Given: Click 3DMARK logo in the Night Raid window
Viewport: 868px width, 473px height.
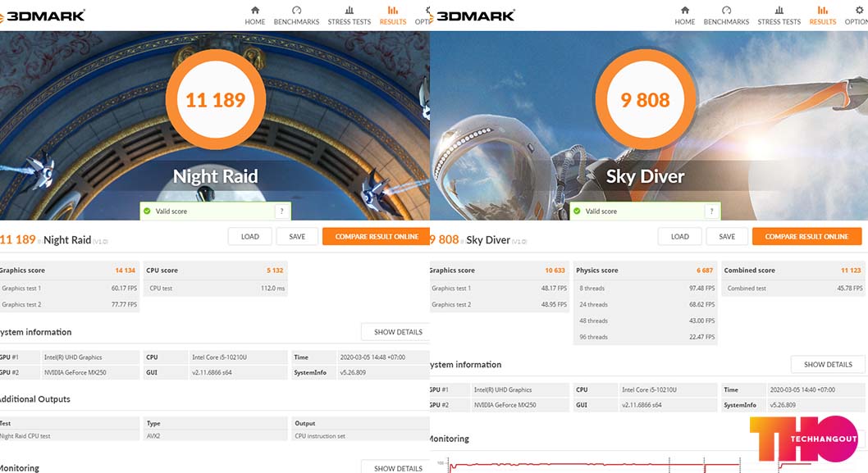Looking at the screenshot, I should click(43, 16).
